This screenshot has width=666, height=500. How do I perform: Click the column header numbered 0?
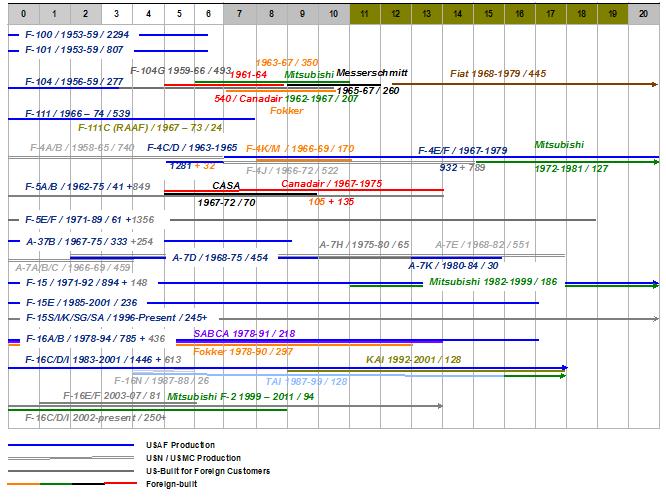[23, 15]
